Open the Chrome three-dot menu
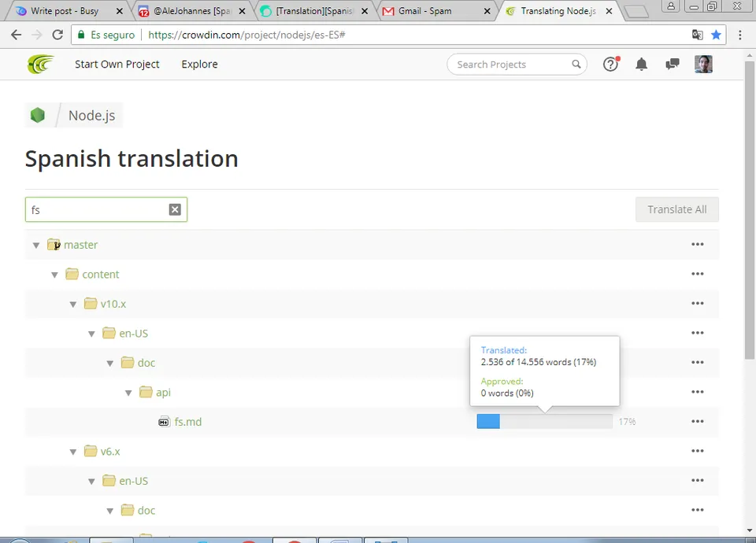The width and height of the screenshot is (756, 543). (x=740, y=35)
